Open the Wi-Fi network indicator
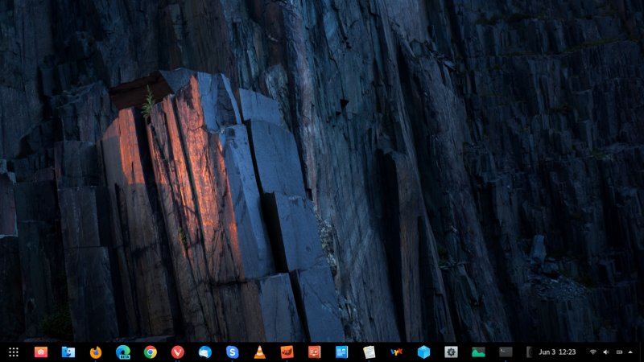This screenshot has width=644, height=362. pyautogui.click(x=592, y=352)
